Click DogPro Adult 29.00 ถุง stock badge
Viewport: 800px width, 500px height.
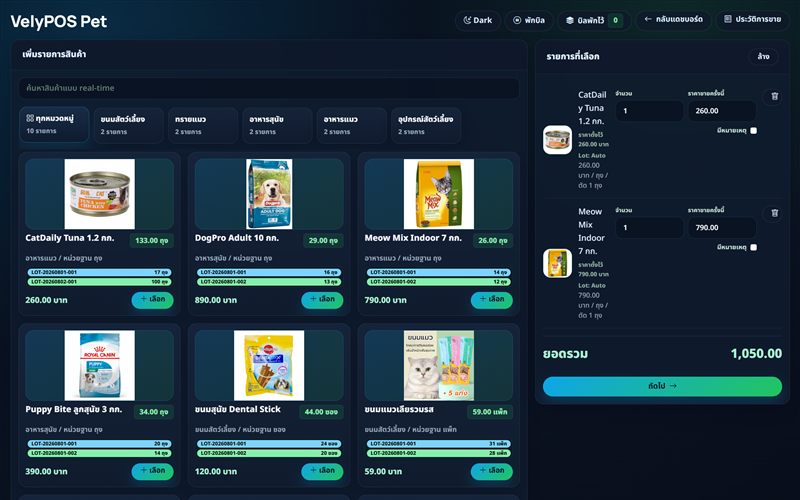[323, 240]
